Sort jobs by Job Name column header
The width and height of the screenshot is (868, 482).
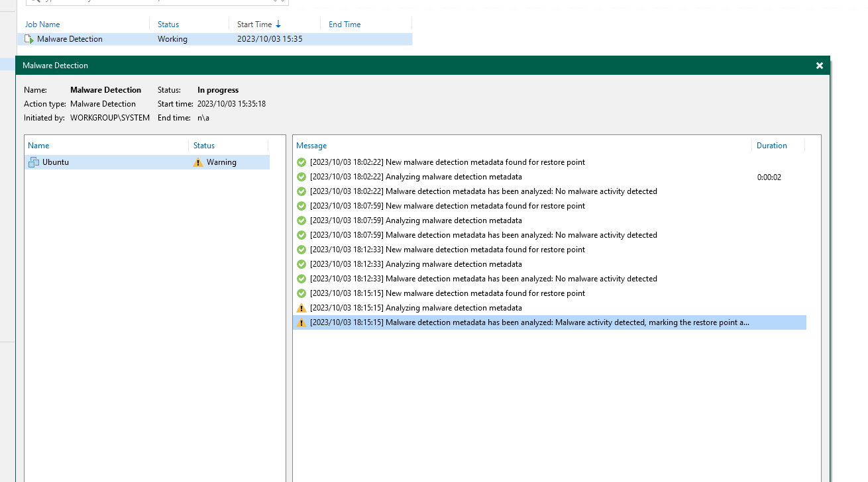coord(42,24)
